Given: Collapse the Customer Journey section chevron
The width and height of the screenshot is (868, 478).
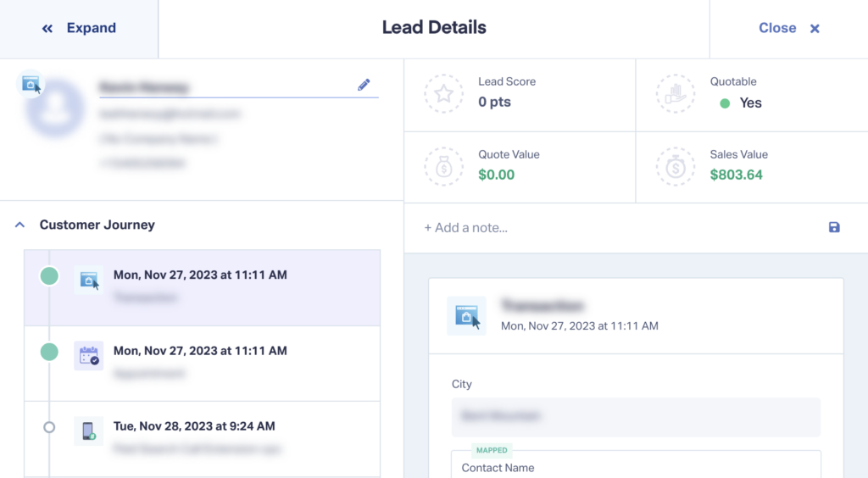Looking at the screenshot, I should point(20,225).
